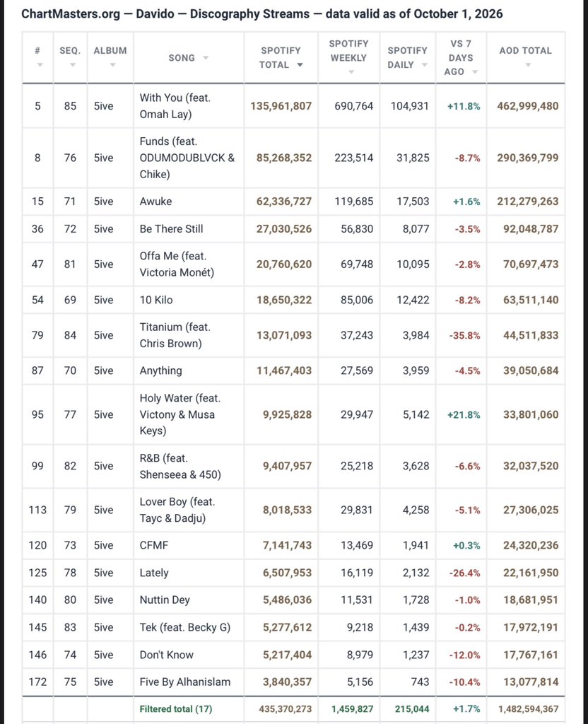This screenshot has width=588, height=724.
Task: Sort by SONG column arrow
Action: point(206,58)
